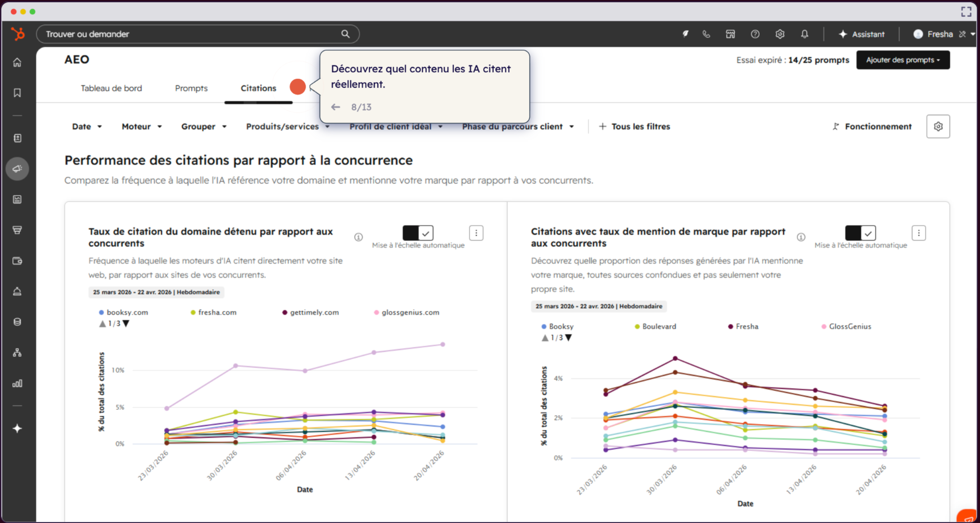The height and width of the screenshot is (523, 980).
Task: Open the reporting bar chart icon
Action: (x=17, y=384)
